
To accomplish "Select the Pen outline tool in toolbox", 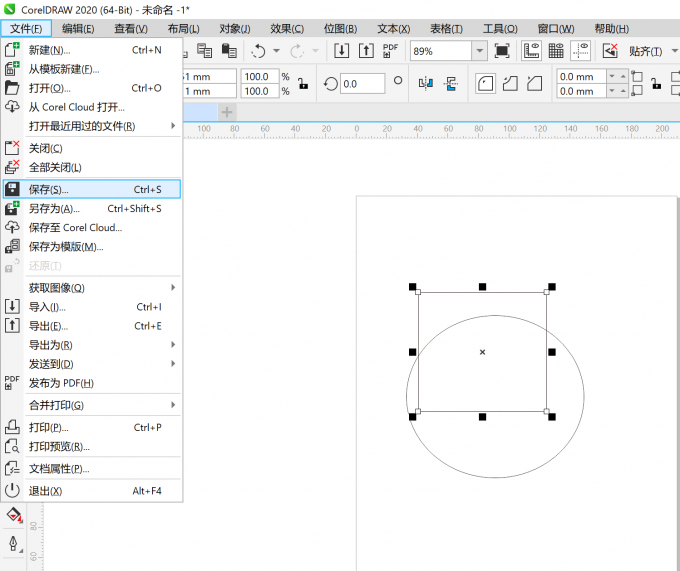I will (x=14, y=545).
